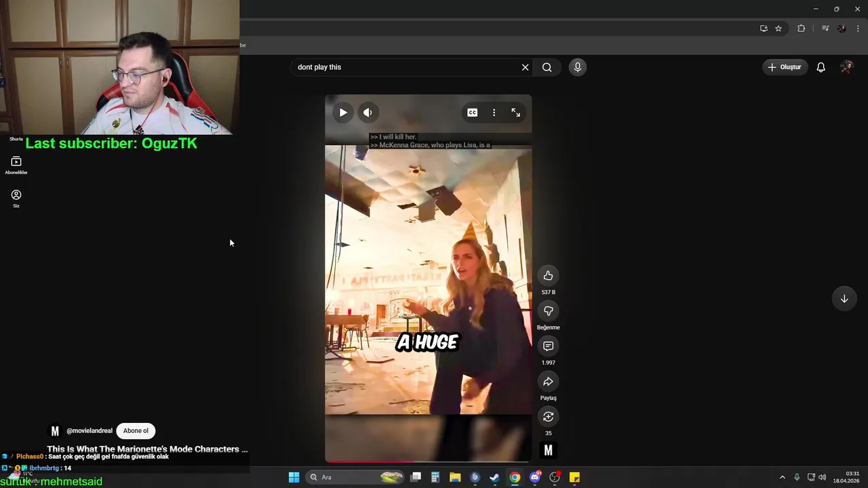Open Chrome extensions puzzle icon
The image size is (868, 488).
(x=801, y=28)
